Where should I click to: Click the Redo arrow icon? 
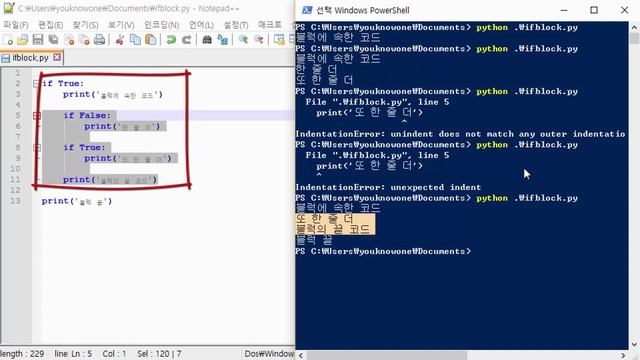coord(187,40)
